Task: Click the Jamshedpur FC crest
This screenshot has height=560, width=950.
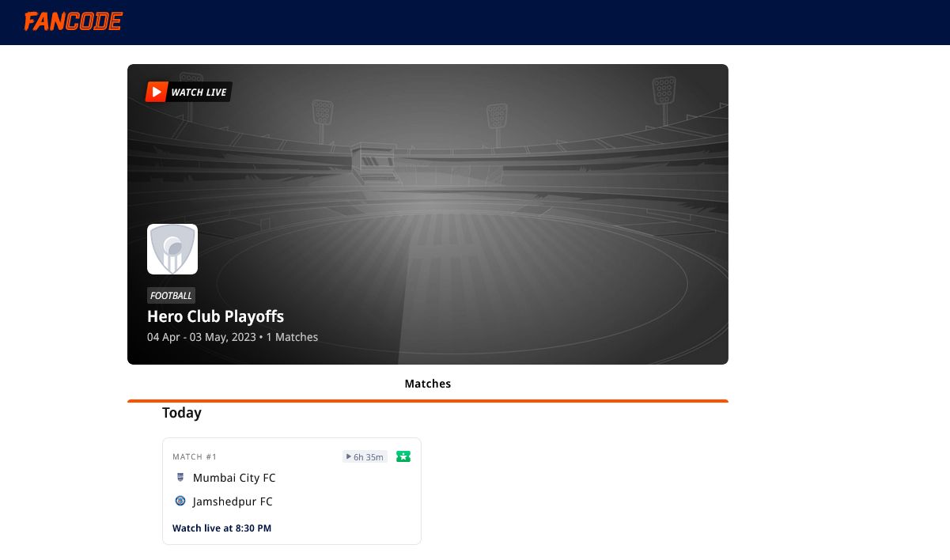Action: pos(180,501)
